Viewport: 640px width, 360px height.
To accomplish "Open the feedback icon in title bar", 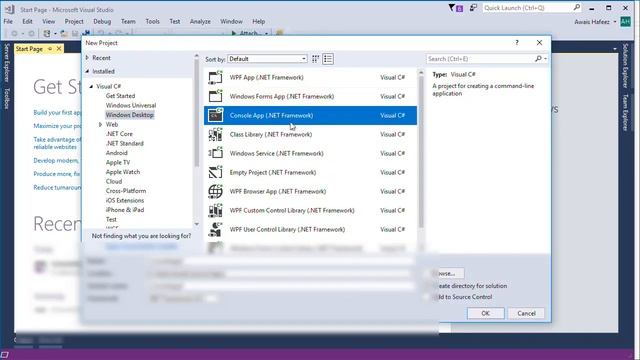I will tap(473, 7).
